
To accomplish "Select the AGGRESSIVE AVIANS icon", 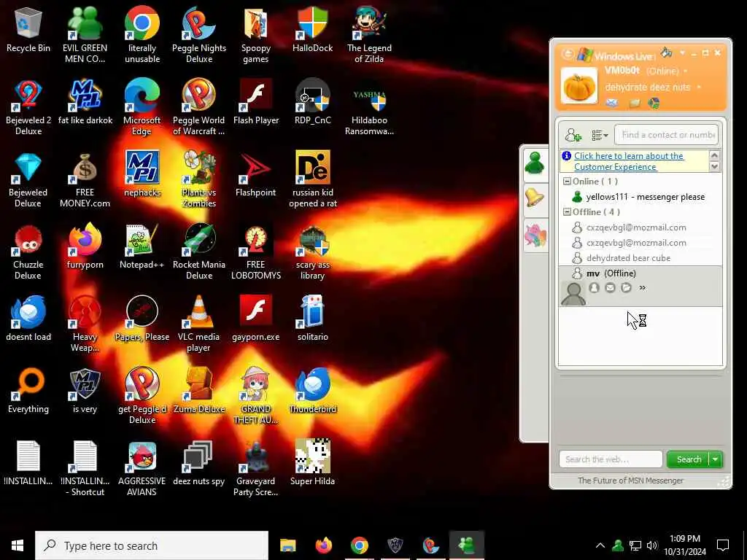I will click(x=142, y=469).
